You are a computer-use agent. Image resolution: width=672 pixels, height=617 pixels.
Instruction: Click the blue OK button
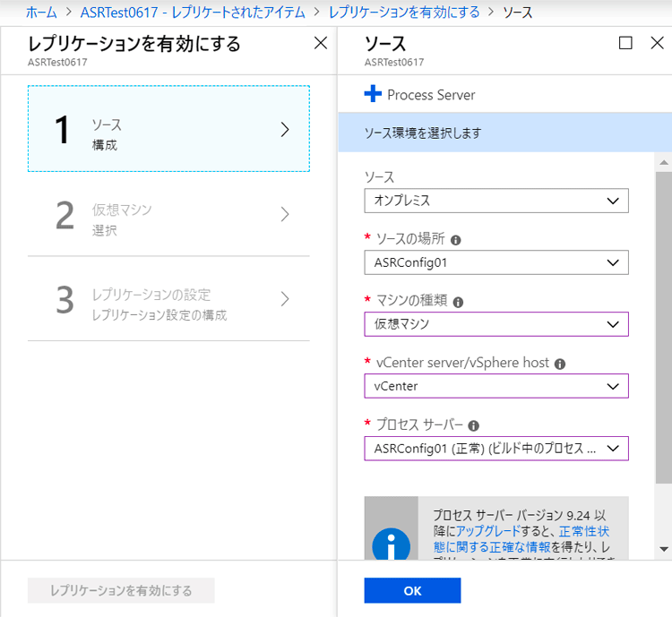pyautogui.click(x=412, y=591)
